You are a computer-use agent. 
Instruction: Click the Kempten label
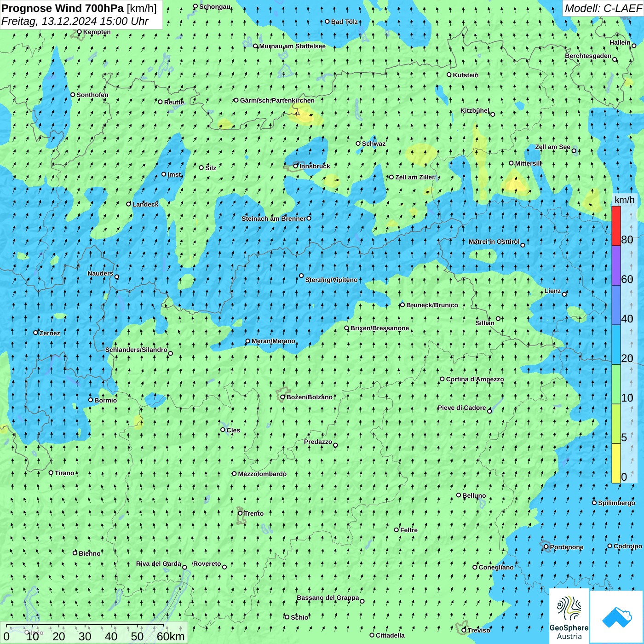[97, 32]
